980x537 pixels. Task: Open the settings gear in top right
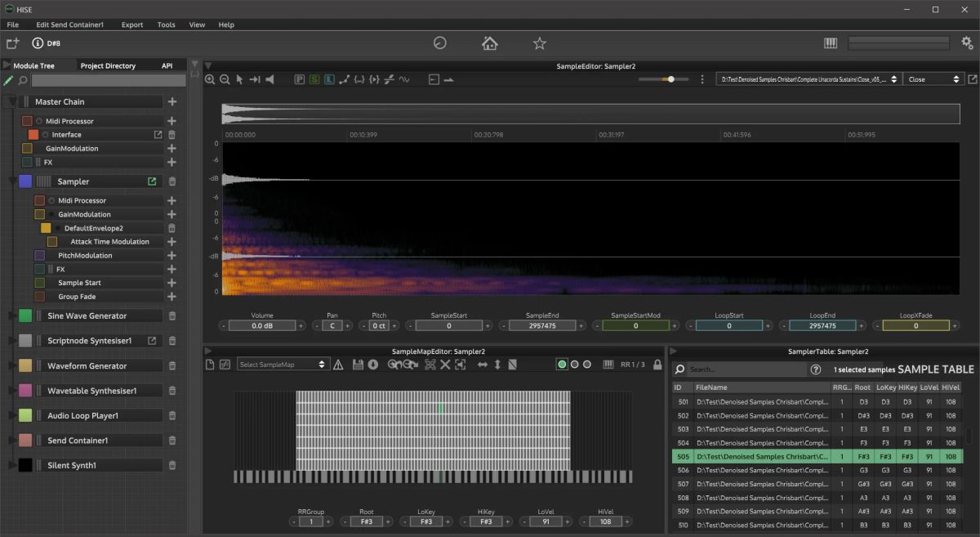(x=967, y=43)
